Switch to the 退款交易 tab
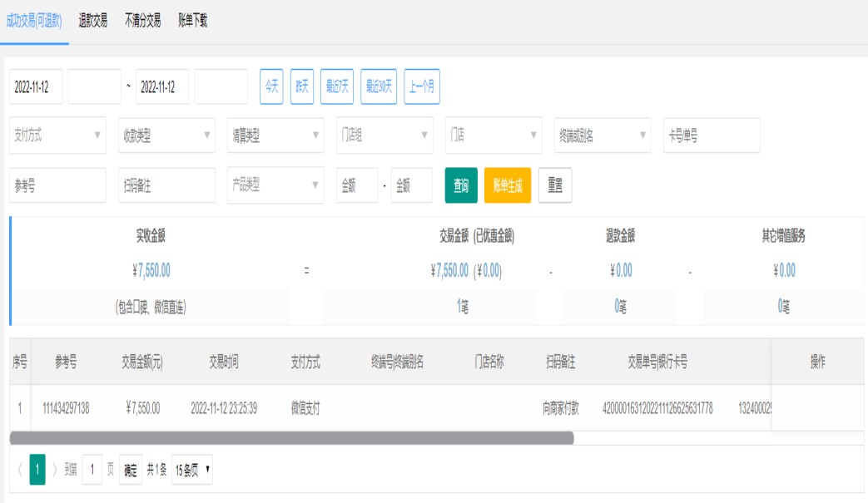Image resolution: width=868 pixels, height=503 pixels. (x=92, y=22)
